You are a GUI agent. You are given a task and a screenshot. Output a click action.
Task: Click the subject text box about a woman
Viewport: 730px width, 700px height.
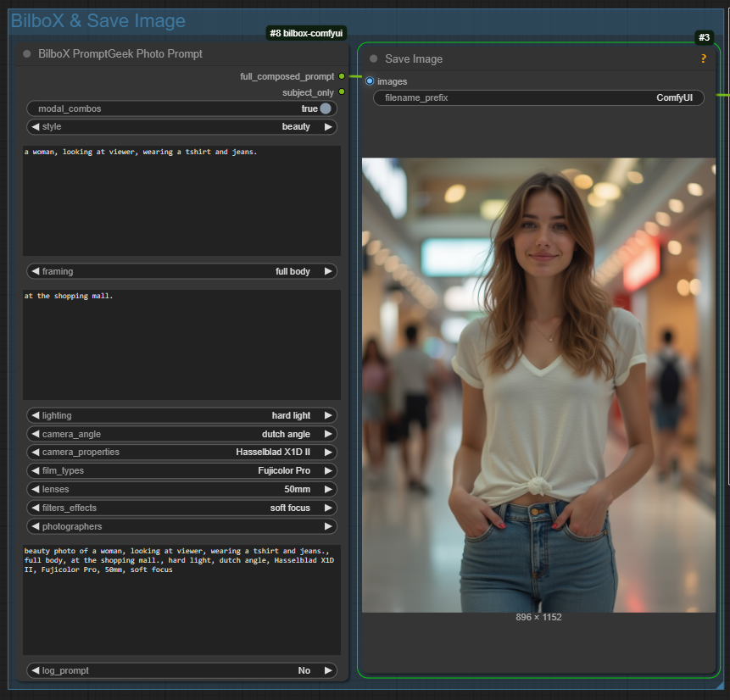(x=181, y=201)
